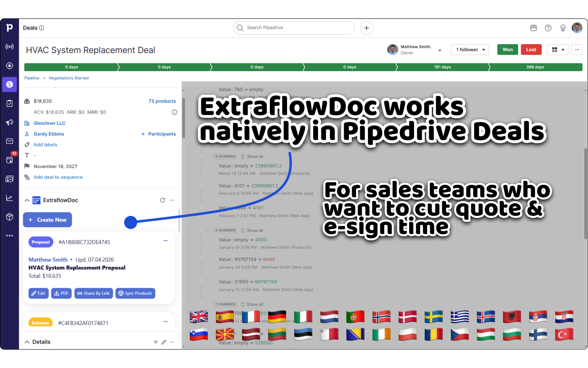Open proposal card three-dot menu
588x368 pixels.
click(x=165, y=241)
